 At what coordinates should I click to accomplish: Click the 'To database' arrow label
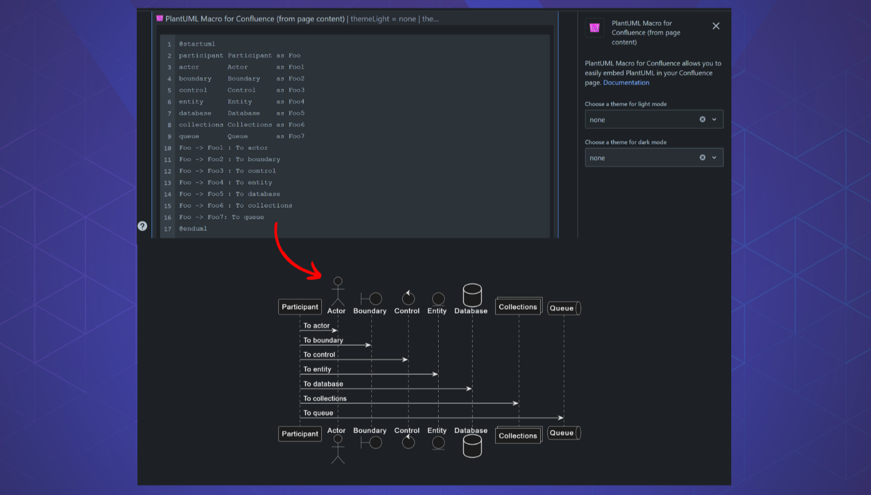[x=323, y=384]
